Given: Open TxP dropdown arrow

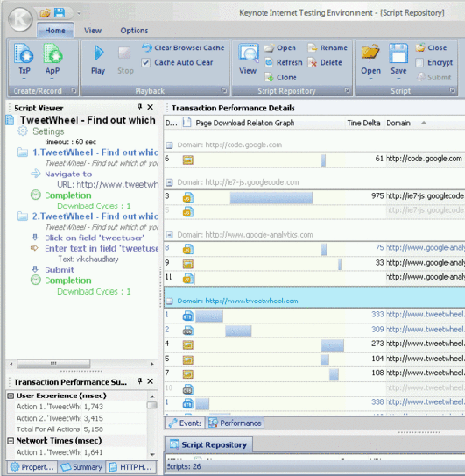Looking at the screenshot, I should coord(24,79).
